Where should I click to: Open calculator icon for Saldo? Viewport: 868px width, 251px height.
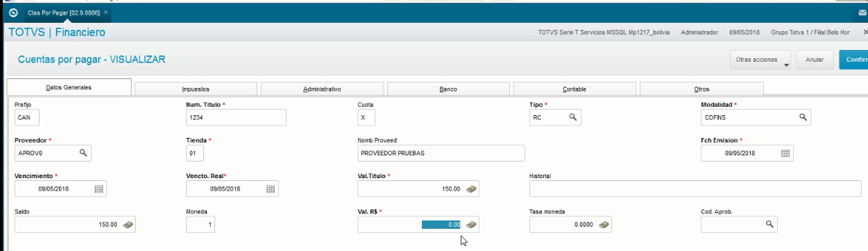(x=128, y=225)
